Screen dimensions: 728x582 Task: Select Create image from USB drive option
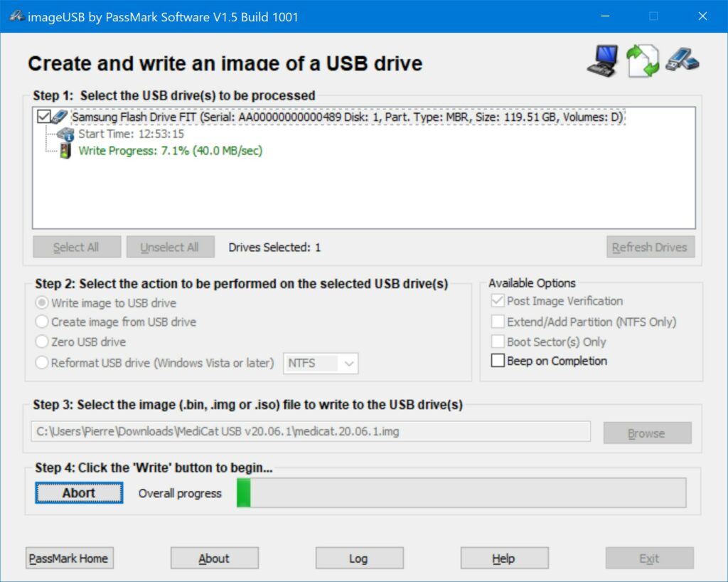pos(42,322)
